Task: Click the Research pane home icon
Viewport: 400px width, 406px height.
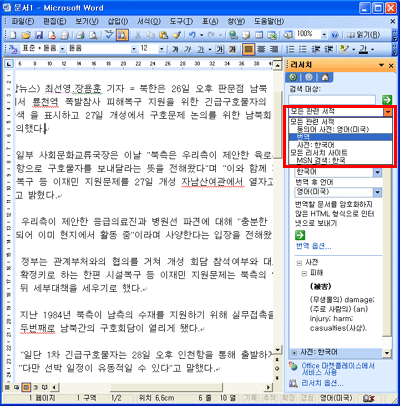Action: (325, 78)
